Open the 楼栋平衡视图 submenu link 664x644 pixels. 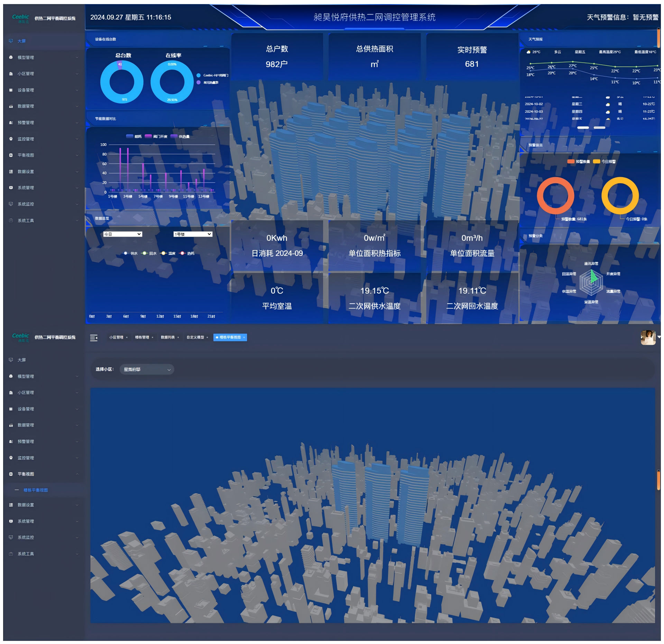pyautogui.click(x=36, y=490)
